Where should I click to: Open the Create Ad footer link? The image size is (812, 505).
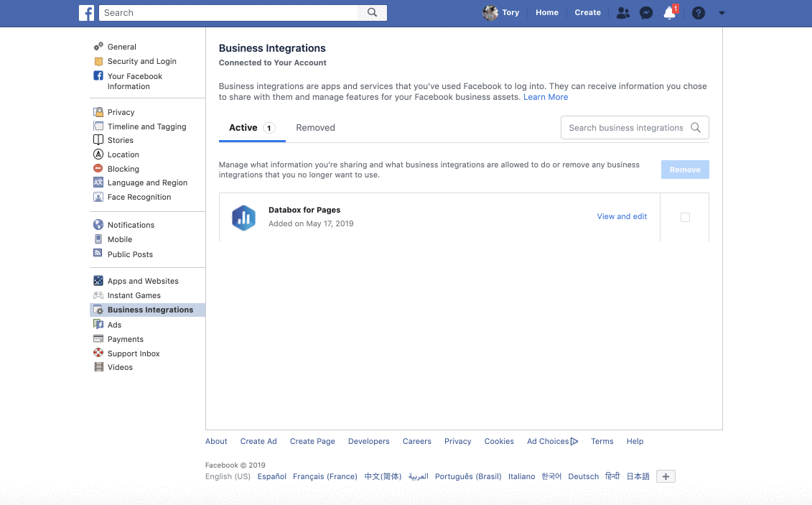point(258,441)
